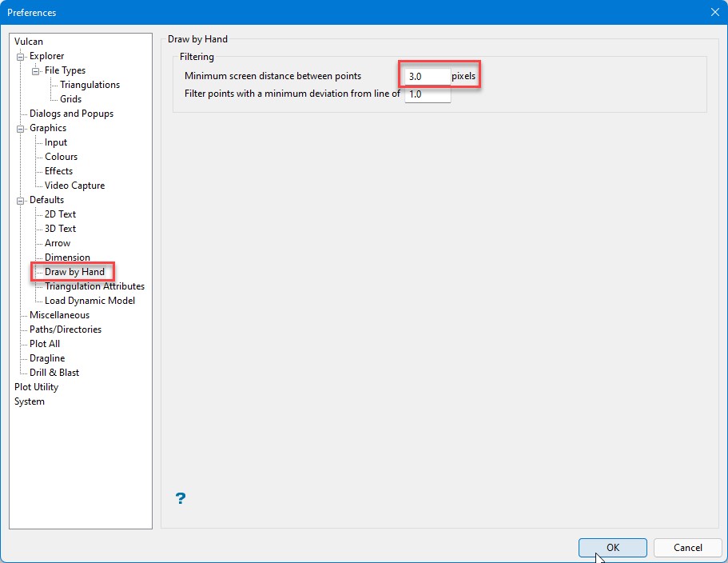728x563 pixels.
Task: Open Grids preferences page
Action: tap(70, 99)
